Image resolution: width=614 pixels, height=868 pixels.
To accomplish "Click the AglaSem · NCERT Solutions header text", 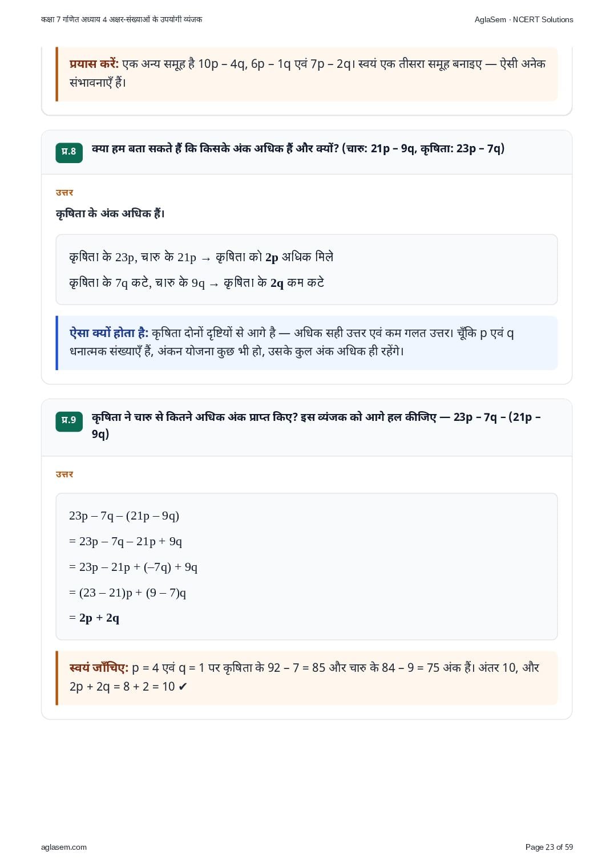I will click(523, 19).
